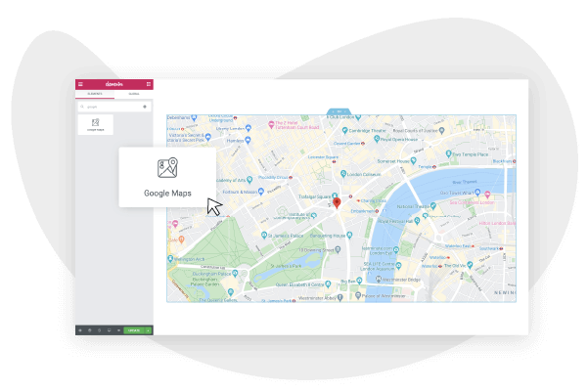Screen dimensions: 588x392
Task: Click the green Update button
Action: tap(134, 330)
